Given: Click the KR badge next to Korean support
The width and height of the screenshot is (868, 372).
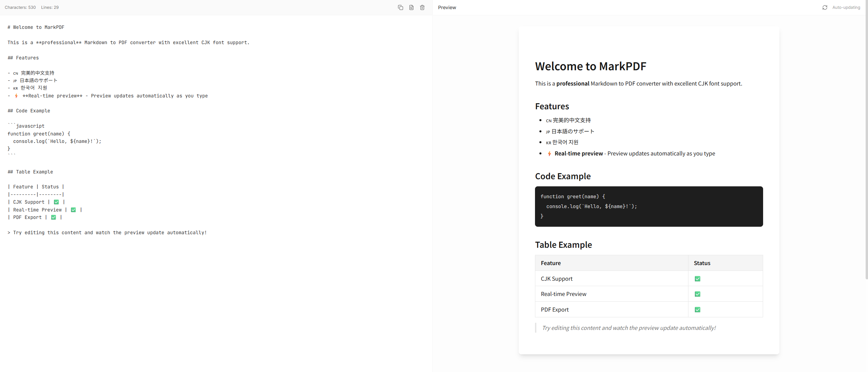Looking at the screenshot, I should (x=548, y=143).
